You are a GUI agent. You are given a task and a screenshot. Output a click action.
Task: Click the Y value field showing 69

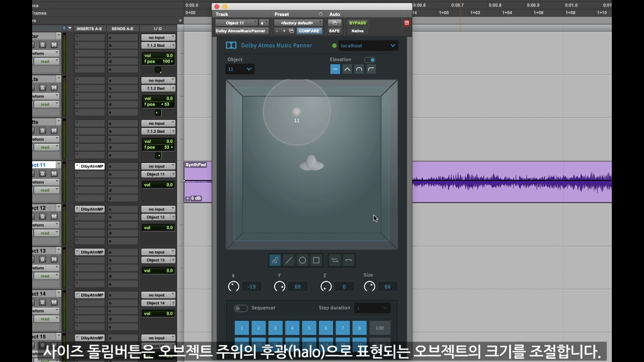[298, 287]
